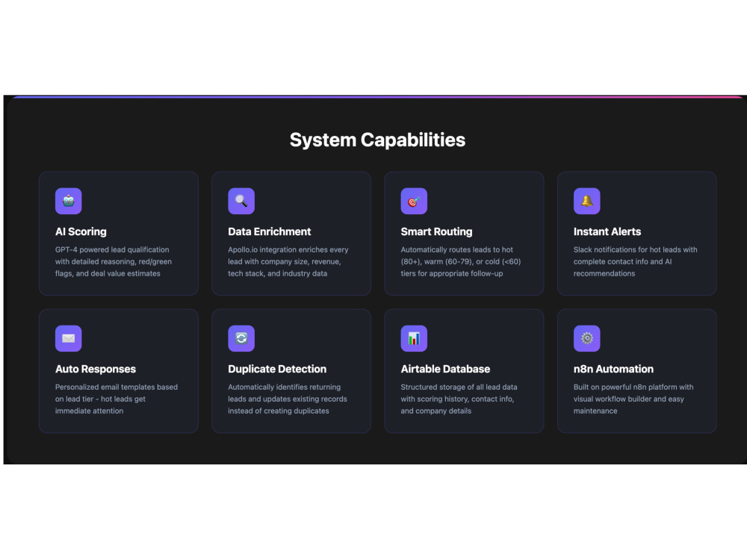
Task: Select the System Capabilities heading
Action: [x=377, y=140]
